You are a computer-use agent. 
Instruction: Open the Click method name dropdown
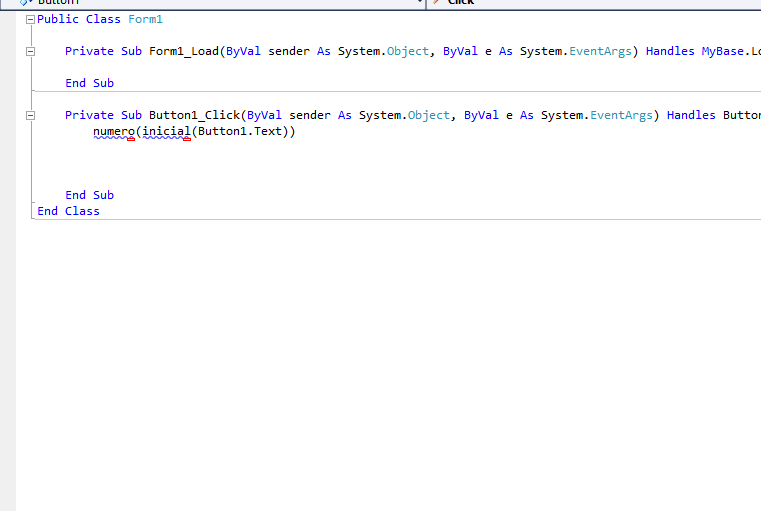(600, 3)
